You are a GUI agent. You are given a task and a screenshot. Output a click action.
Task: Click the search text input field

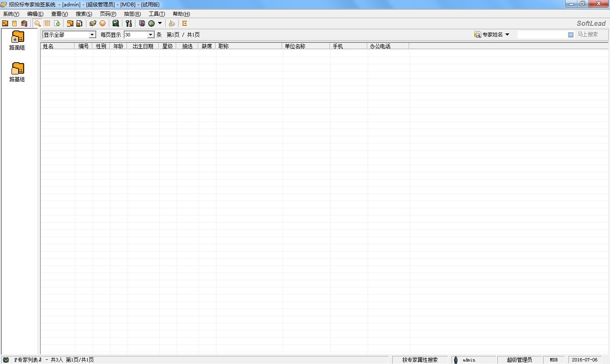coord(543,35)
